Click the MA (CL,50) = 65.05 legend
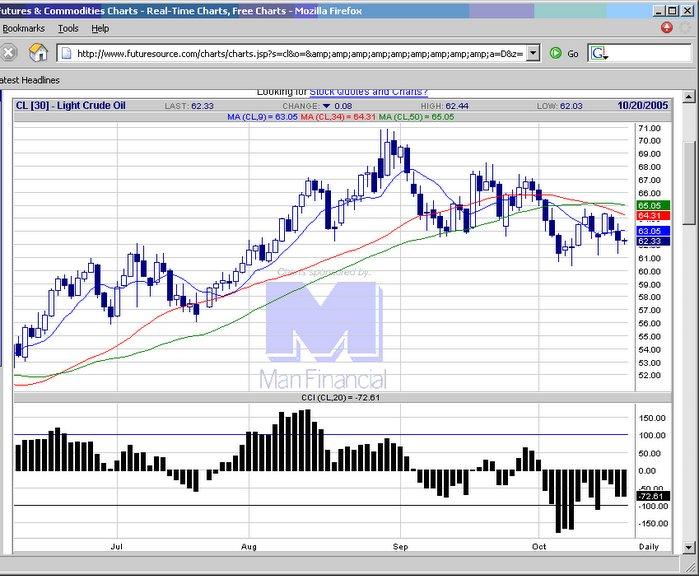 tap(416, 117)
